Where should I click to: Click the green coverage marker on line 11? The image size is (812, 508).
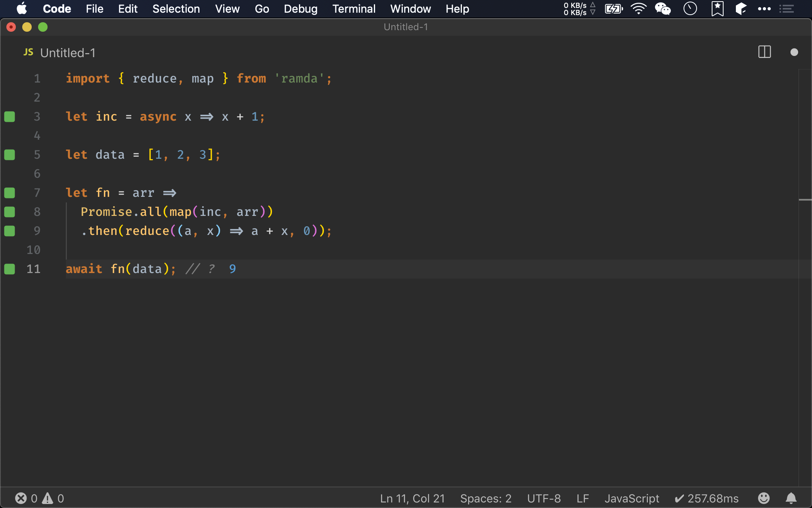[10, 269]
